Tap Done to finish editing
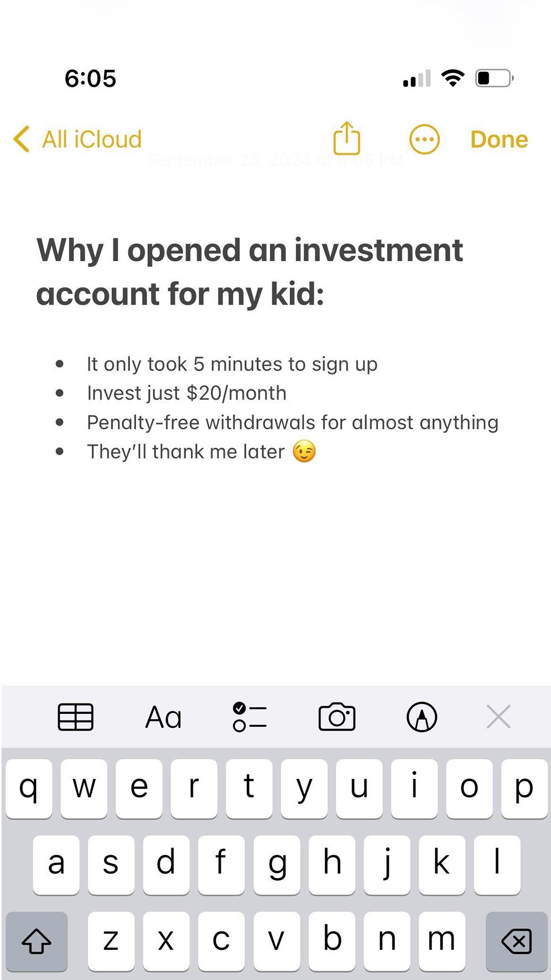Screen dimensions: 551x980 499,139
